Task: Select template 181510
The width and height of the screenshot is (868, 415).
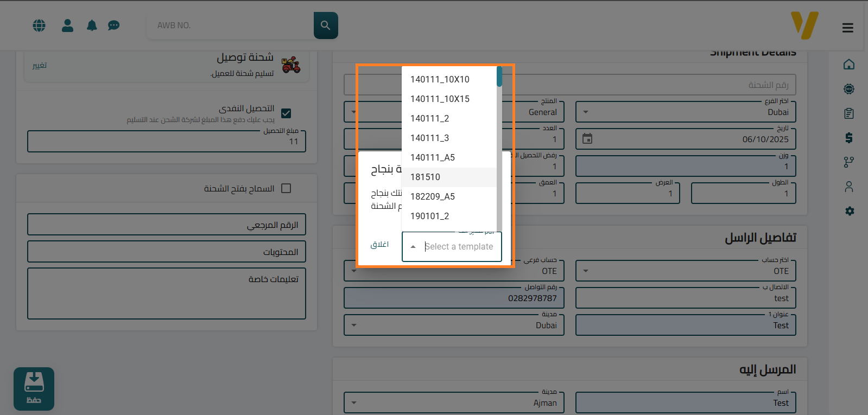Action: 449,177
